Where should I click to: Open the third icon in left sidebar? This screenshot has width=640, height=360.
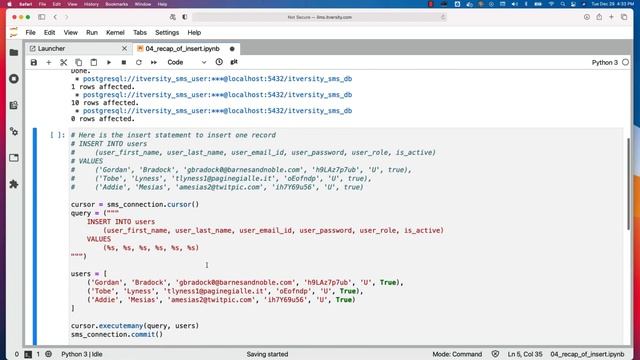tap(14, 105)
